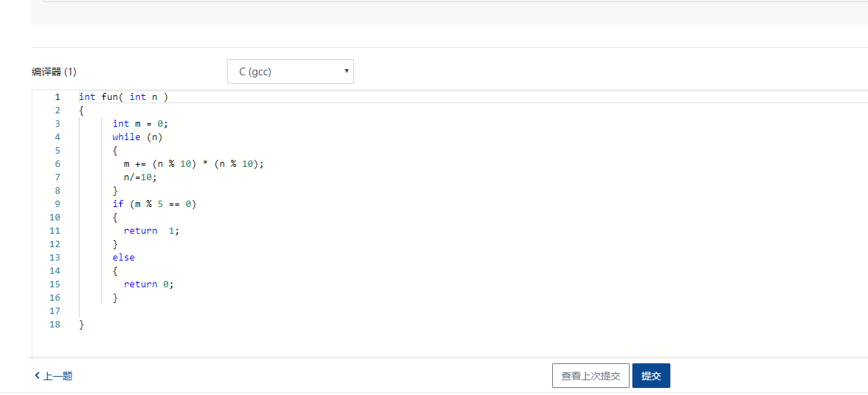Go to previous question via 上一题
The width and height of the screenshot is (868, 395).
pos(54,376)
